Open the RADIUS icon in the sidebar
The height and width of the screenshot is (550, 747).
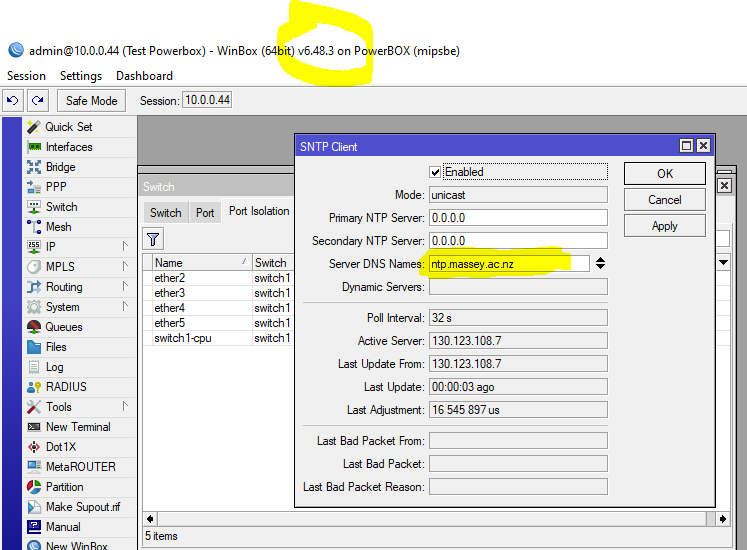click(34, 387)
